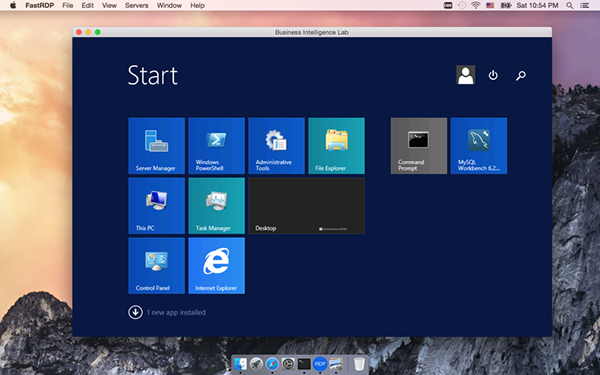Screen dimensions: 600x375
Task: Open the Administrative Tools tile
Action: tap(276, 146)
